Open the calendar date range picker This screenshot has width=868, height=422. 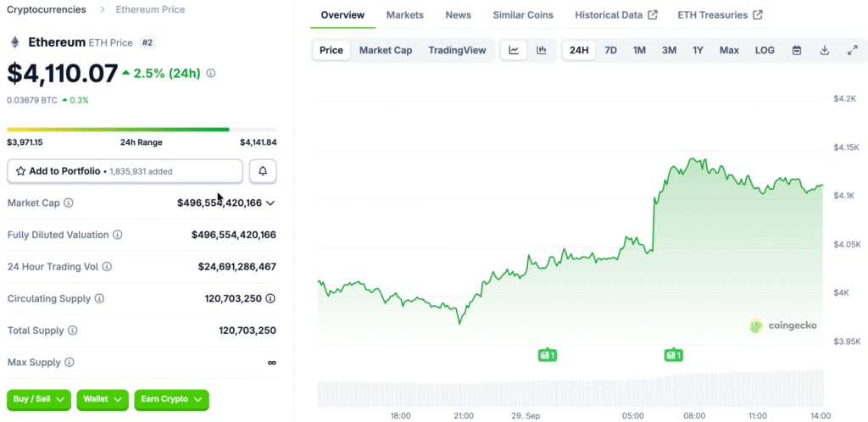797,50
